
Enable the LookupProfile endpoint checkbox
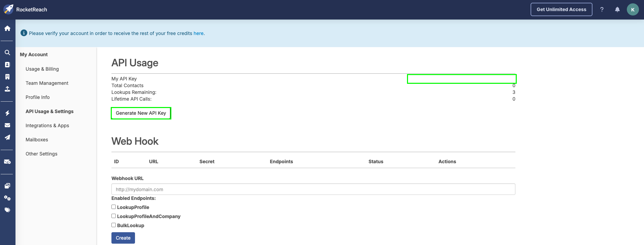114,207
